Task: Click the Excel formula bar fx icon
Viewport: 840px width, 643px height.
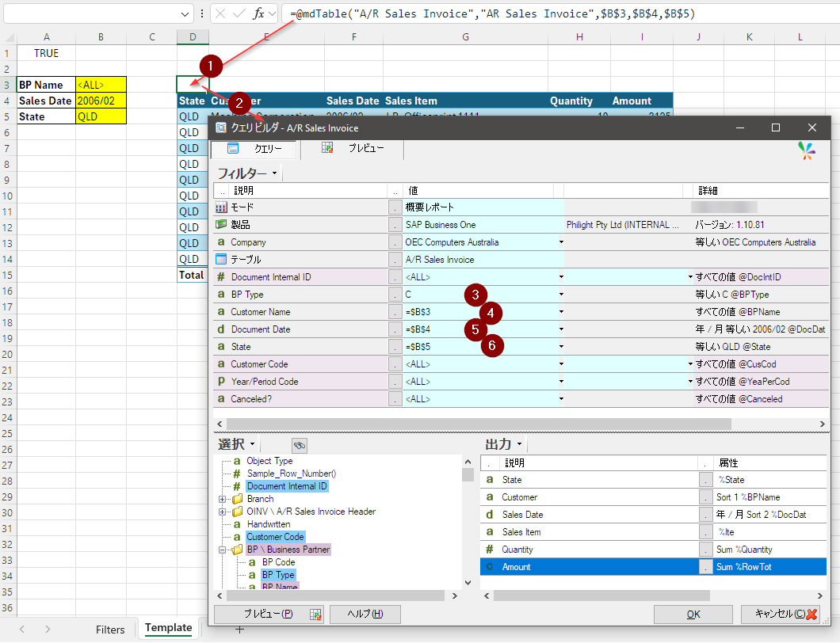Action: pos(259,14)
